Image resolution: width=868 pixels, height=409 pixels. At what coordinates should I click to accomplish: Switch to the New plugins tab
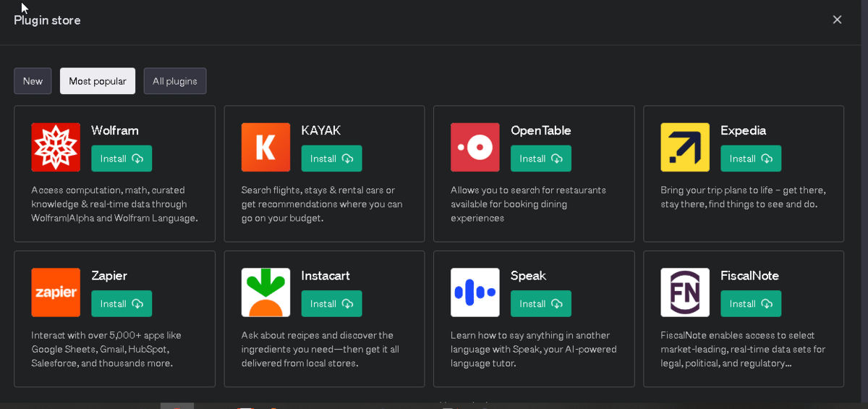click(x=33, y=81)
